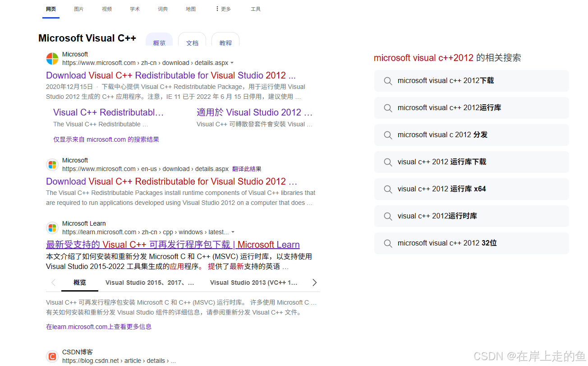The image size is (588, 366).
Task: Search related 'microsoft visual c 2012 分发'
Action: coord(472,135)
